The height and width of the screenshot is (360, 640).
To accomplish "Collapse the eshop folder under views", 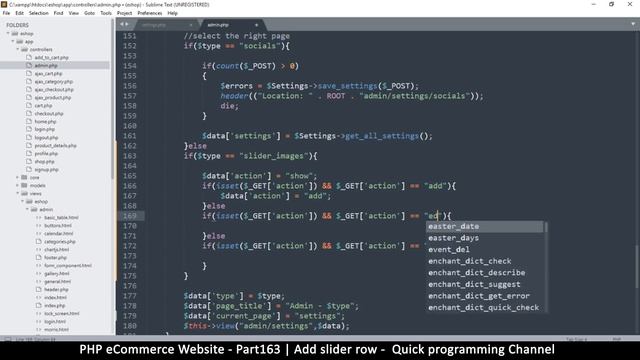I will coord(22,202).
